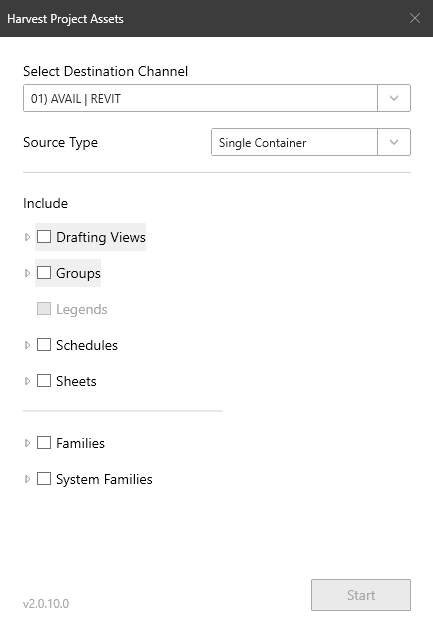Screen dimensions: 433x634
Task: Expand the Families tree arrow
Action: (27, 443)
